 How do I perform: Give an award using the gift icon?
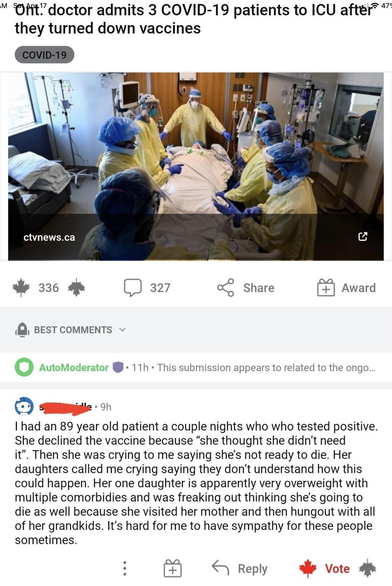pos(326,288)
